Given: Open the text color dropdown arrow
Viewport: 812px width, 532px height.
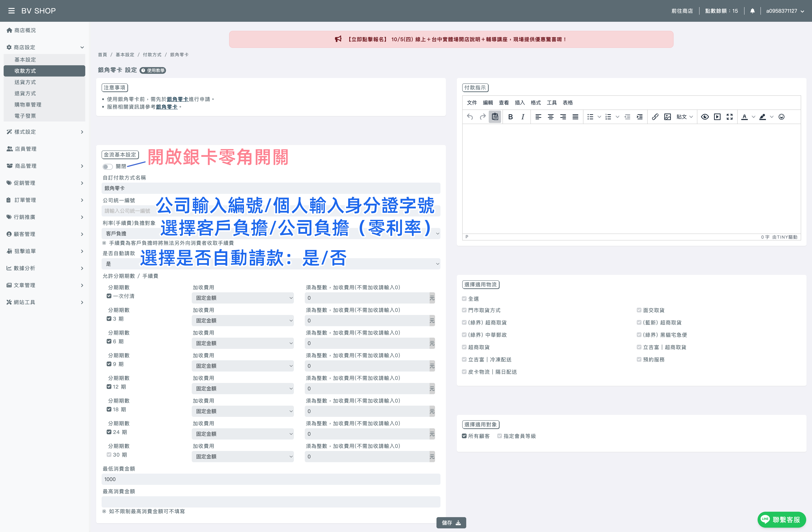Looking at the screenshot, I should [754, 117].
